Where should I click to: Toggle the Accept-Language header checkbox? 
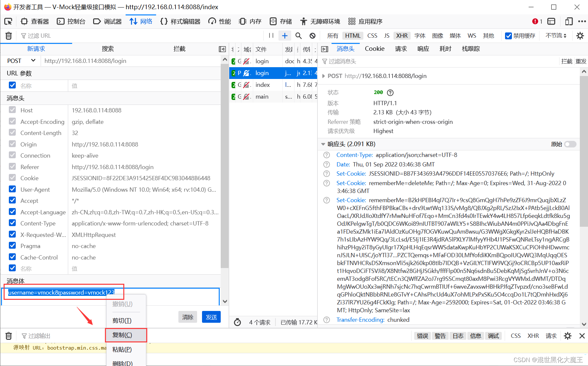12,212
